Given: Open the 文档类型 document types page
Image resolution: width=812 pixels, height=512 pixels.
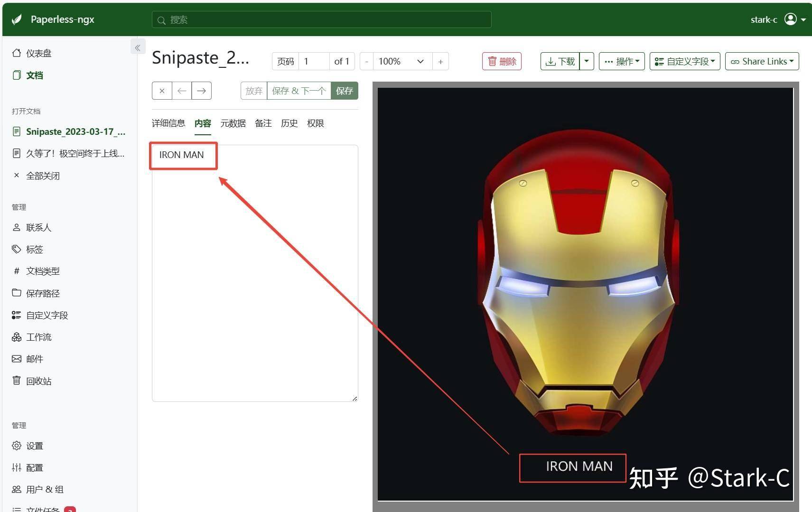Looking at the screenshot, I should (37, 271).
